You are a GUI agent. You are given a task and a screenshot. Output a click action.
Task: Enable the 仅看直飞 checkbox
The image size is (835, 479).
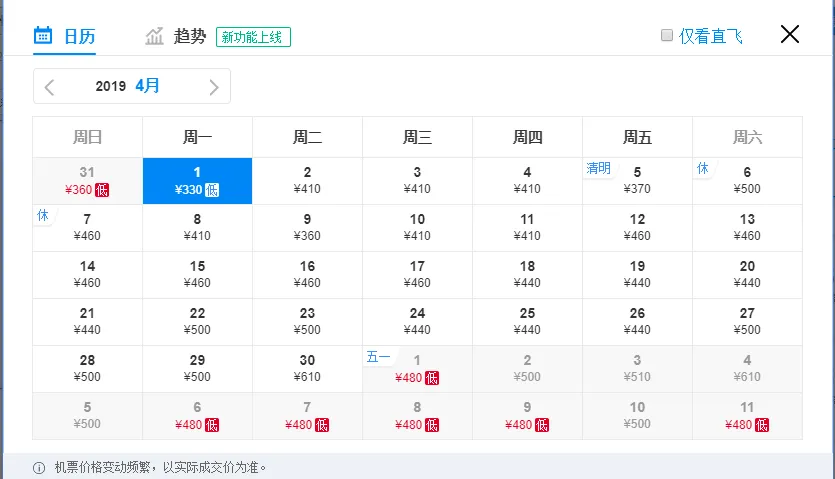pyautogui.click(x=667, y=36)
